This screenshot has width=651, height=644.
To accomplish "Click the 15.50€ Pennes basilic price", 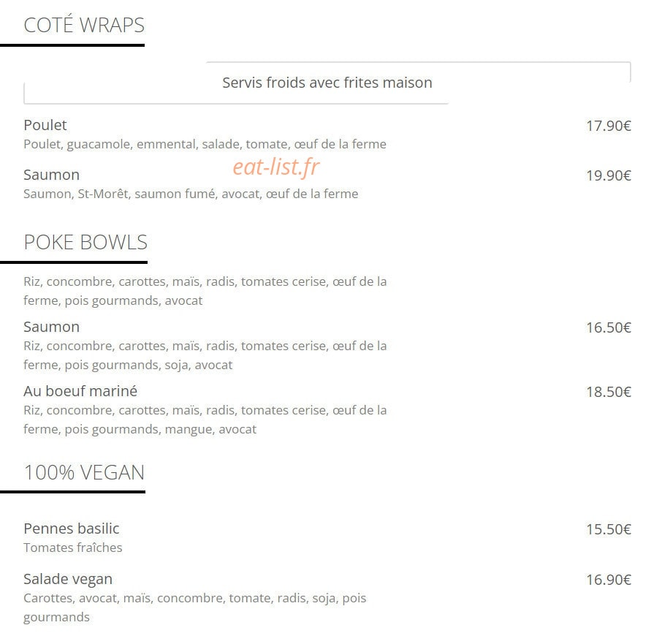I will click(x=608, y=530).
